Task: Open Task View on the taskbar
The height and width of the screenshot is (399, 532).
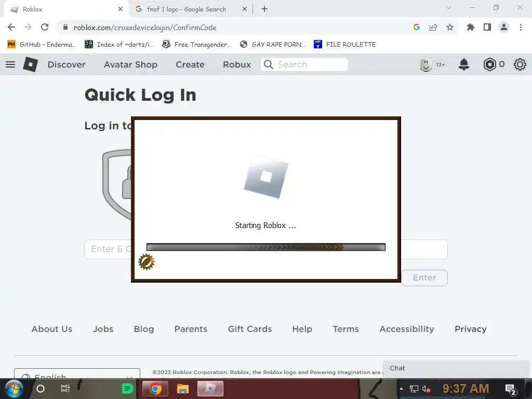Action: pos(65,389)
